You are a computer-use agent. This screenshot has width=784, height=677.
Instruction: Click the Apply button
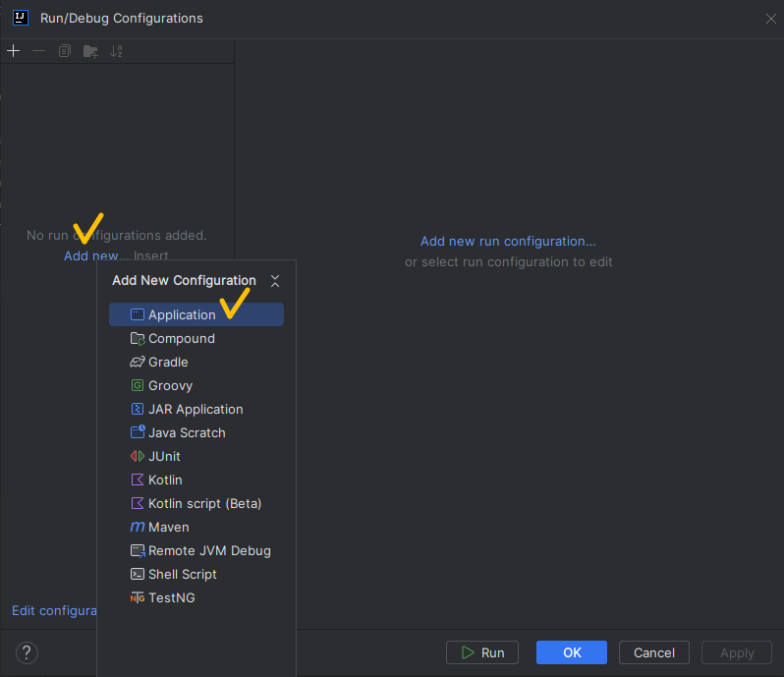tap(737, 652)
